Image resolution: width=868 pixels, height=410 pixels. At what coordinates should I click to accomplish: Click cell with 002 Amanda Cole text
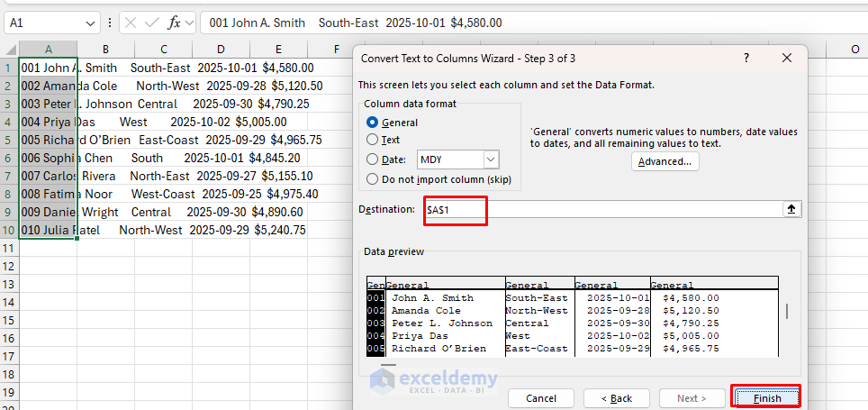tap(48, 86)
